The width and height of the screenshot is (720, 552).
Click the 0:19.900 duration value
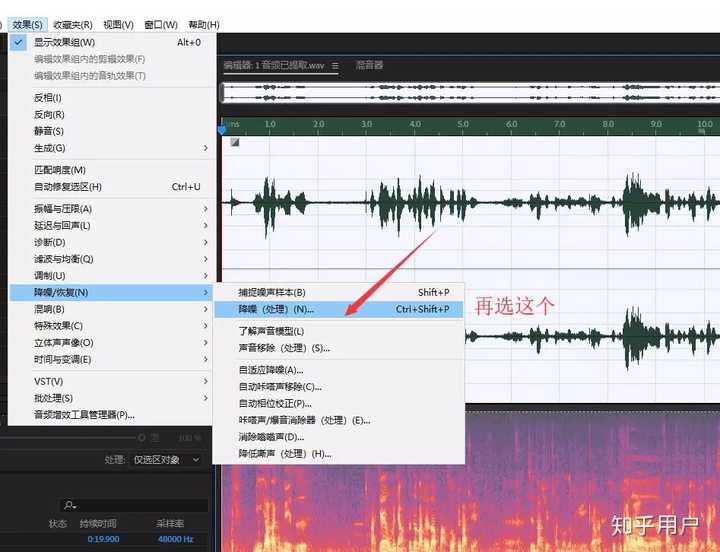103,539
